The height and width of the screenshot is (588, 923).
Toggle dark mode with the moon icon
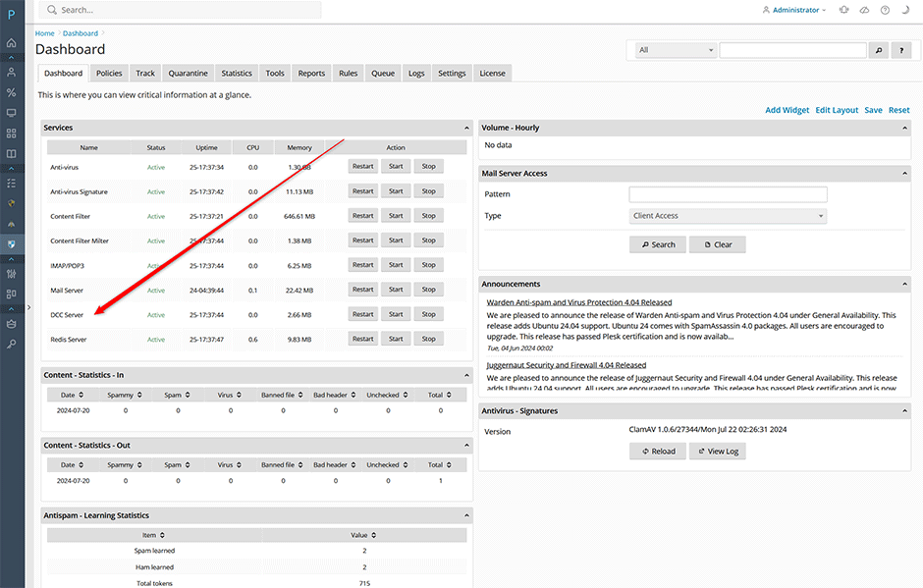click(x=905, y=10)
